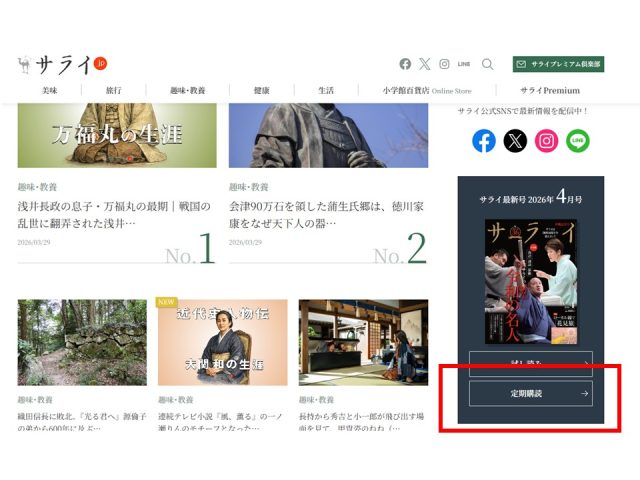
Task: Open the 旅行 menu item
Action: pyautogui.click(x=114, y=90)
